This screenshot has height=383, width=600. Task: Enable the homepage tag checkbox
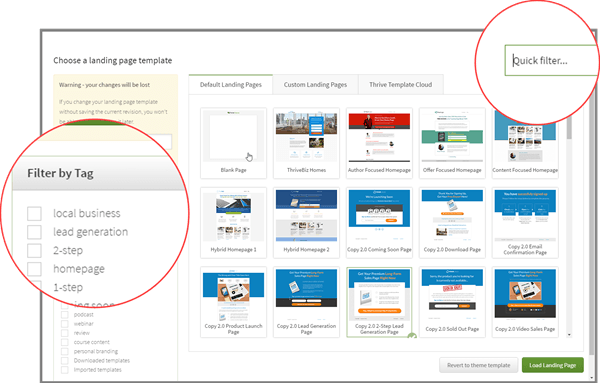point(34,269)
